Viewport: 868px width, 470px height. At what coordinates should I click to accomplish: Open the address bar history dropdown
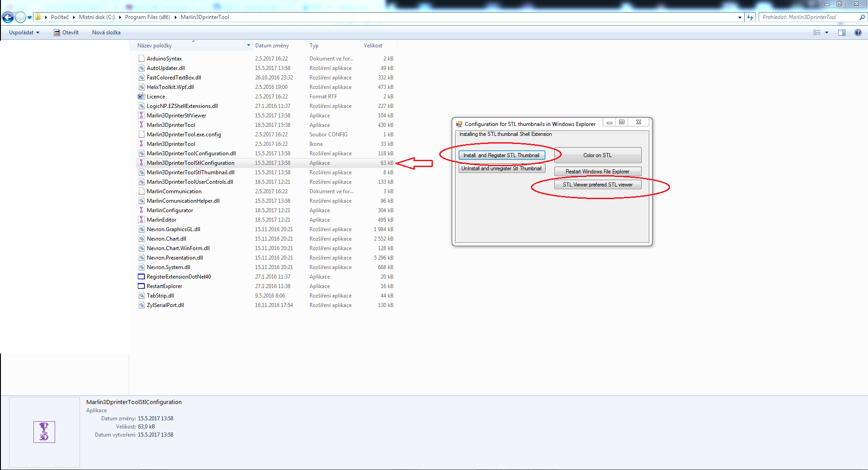coord(740,18)
